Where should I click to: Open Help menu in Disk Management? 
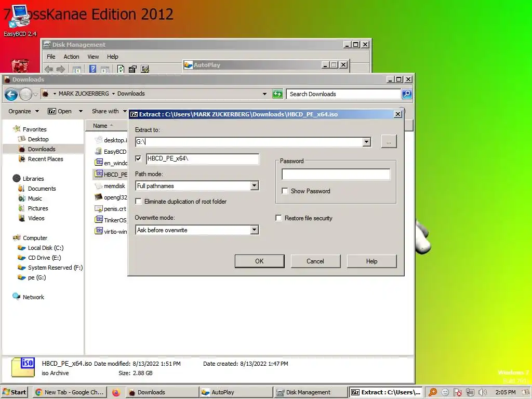pyautogui.click(x=113, y=57)
